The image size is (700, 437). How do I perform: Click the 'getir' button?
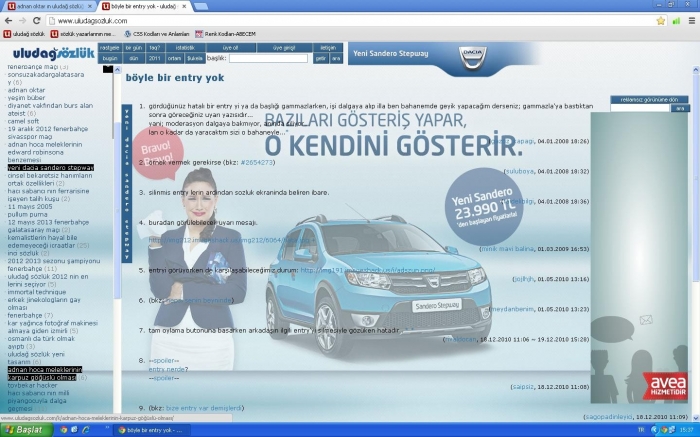click(x=321, y=58)
